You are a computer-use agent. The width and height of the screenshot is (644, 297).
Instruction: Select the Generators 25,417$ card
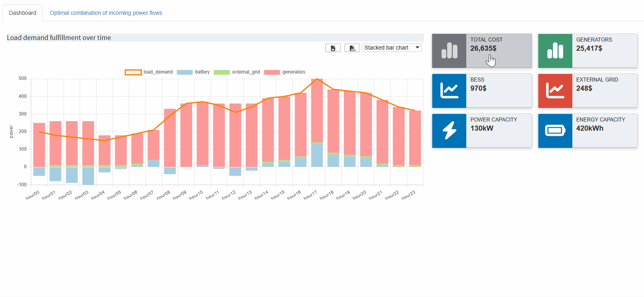(x=604, y=51)
